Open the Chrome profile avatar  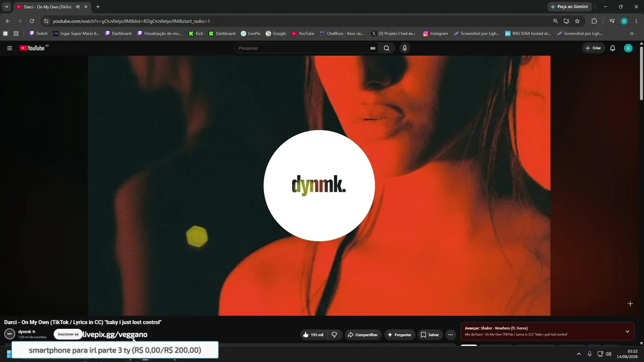[x=624, y=21]
